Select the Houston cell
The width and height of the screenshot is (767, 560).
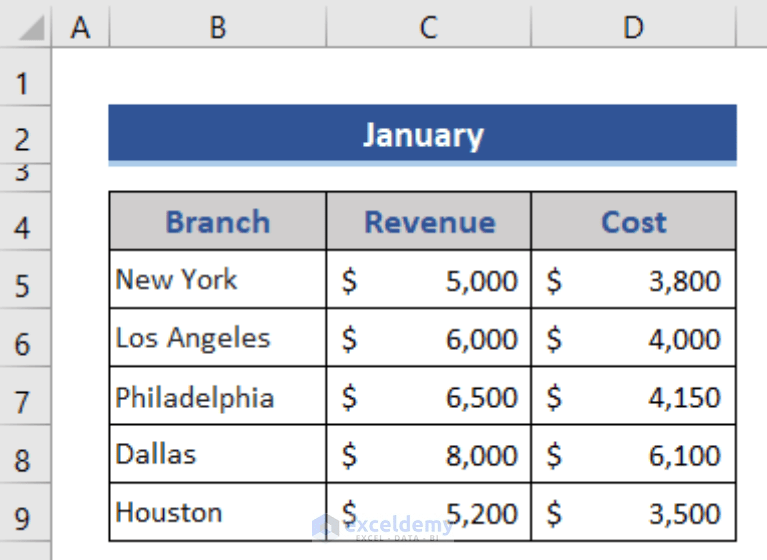coord(218,512)
